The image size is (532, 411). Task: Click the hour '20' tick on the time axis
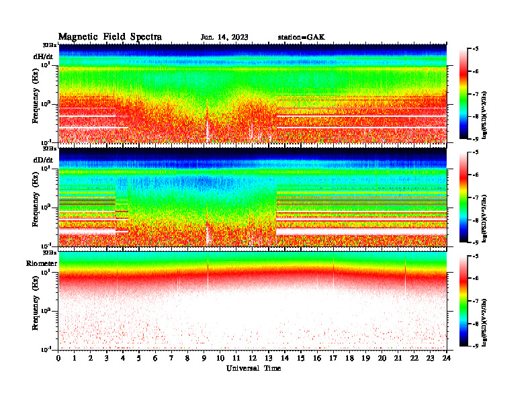pos(382,358)
